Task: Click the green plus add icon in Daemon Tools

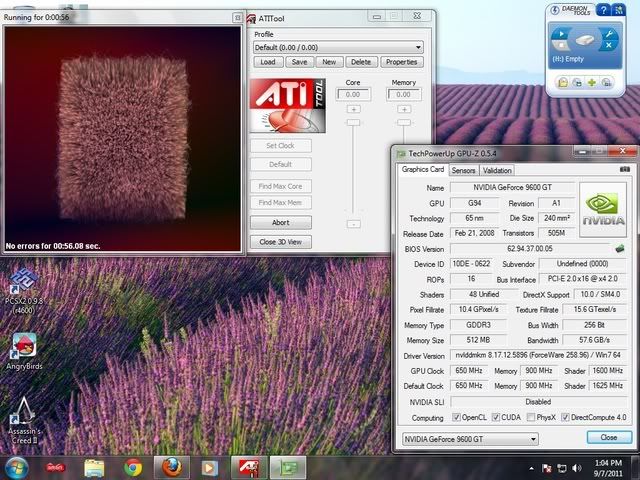Action: click(592, 82)
